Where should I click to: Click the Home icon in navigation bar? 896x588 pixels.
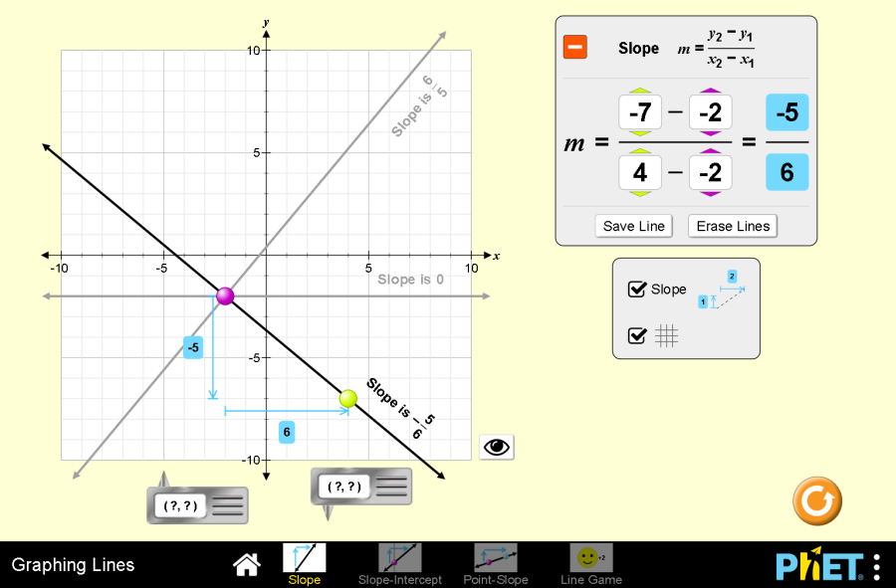pos(246,565)
